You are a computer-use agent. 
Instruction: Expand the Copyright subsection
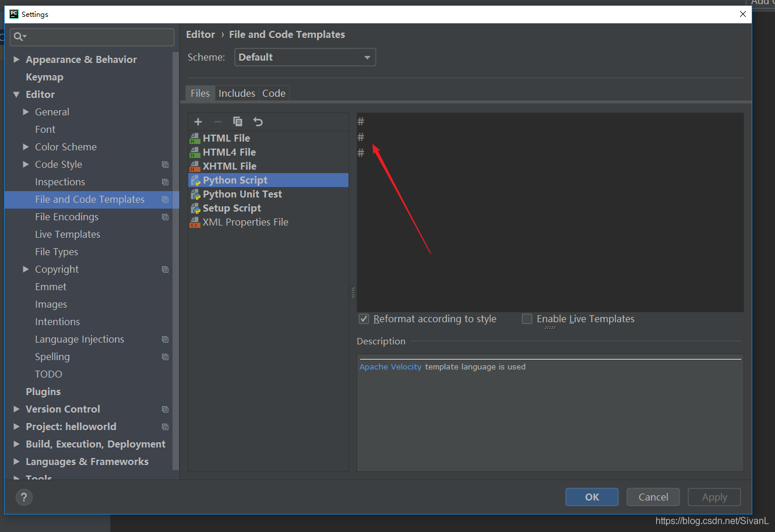coord(26,269)
